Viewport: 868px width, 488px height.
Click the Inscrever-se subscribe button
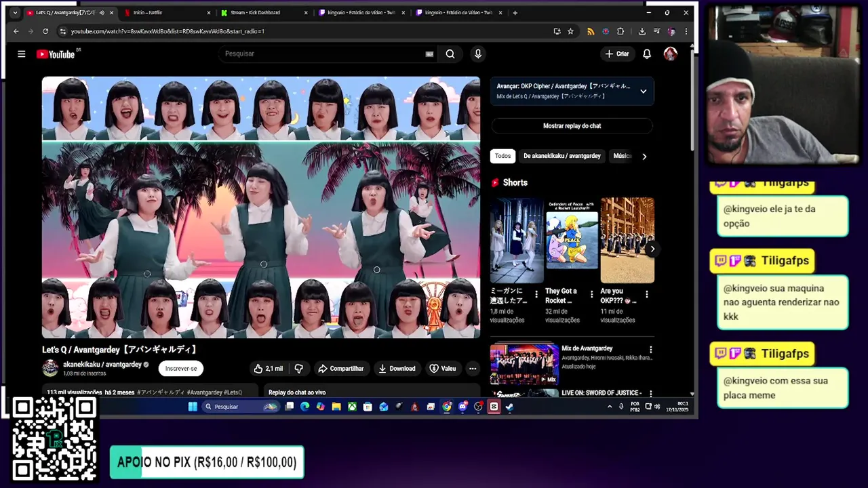coord(181,368)
